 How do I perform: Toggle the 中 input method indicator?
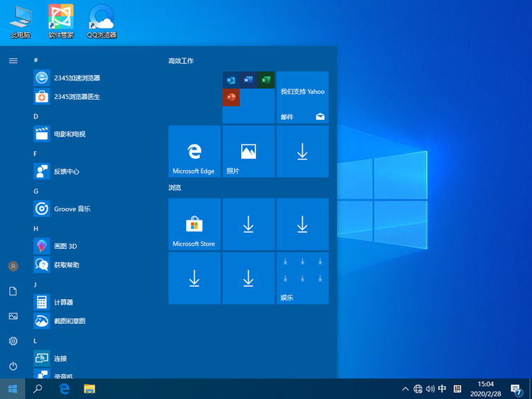pos(443,389)
